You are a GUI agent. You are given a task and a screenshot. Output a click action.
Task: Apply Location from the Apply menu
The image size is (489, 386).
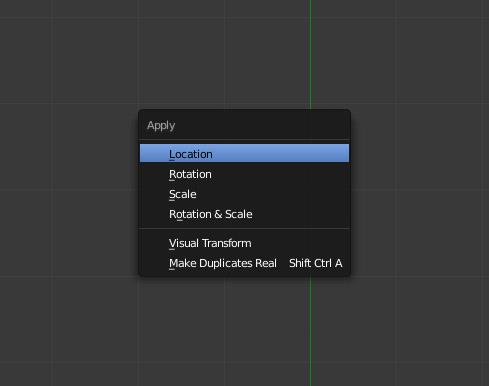[x=244, y=154]
